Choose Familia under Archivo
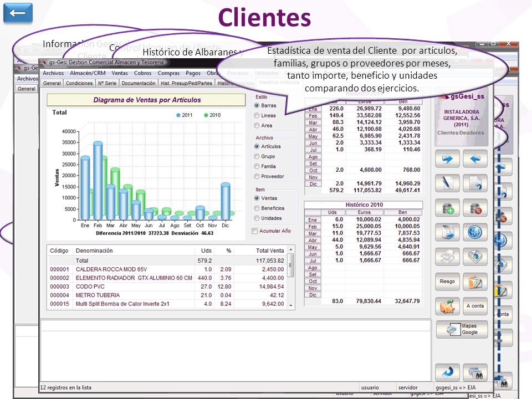This screenshot has height=399, width=532. pos(257,166)
